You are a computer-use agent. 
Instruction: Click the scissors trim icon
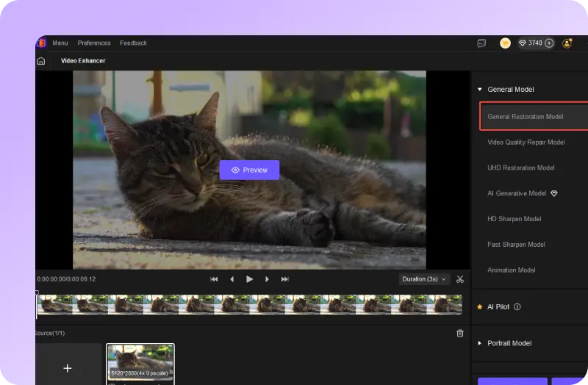coord(460,279)
